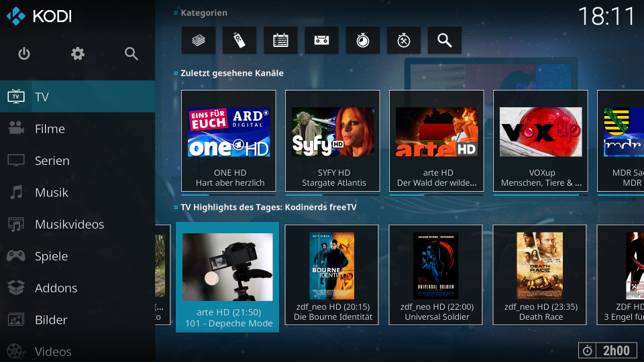Go to the Filme section

pos(78,129)
